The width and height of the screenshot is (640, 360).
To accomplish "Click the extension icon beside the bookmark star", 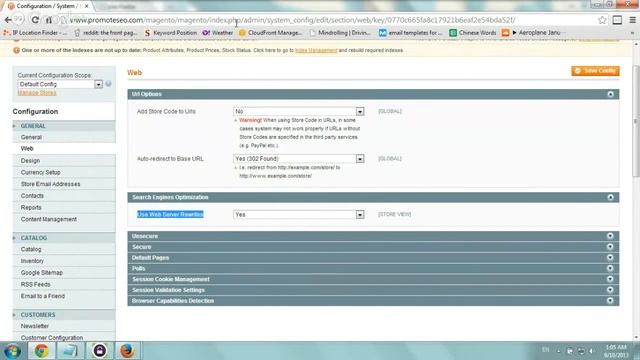I will point(617,20).
